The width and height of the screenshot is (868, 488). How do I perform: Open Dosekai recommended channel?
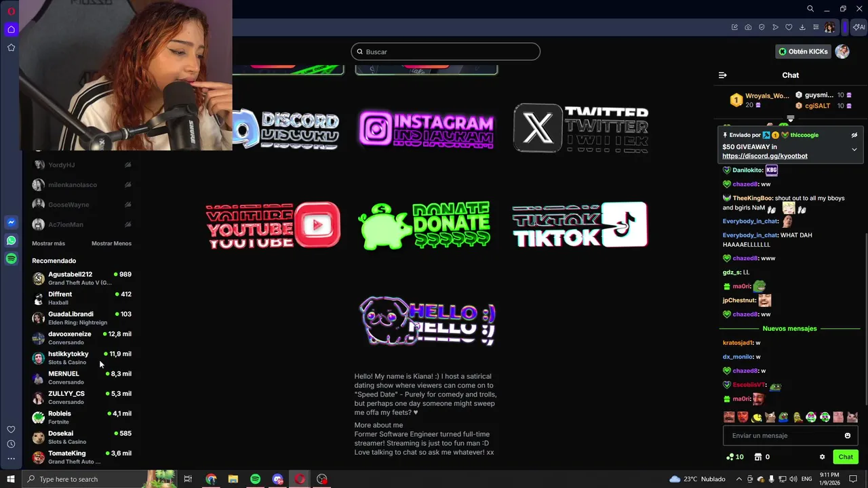point(82,437)
